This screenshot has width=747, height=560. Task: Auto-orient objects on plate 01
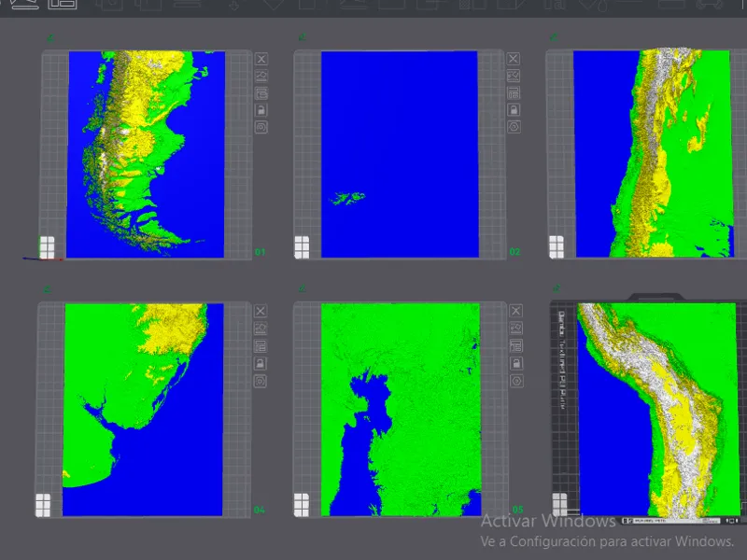(x=261, y=77)
